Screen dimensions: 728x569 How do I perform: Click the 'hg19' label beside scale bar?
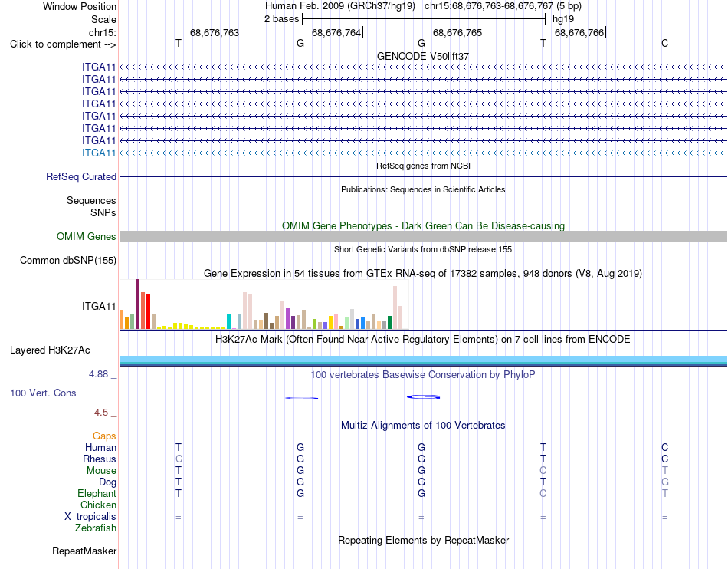[563, 19]
